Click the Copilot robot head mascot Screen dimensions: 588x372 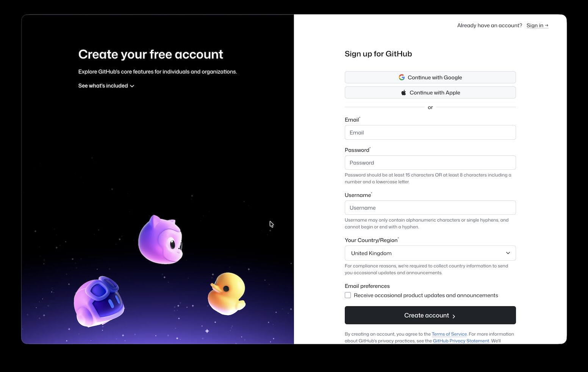pos(99,301)
